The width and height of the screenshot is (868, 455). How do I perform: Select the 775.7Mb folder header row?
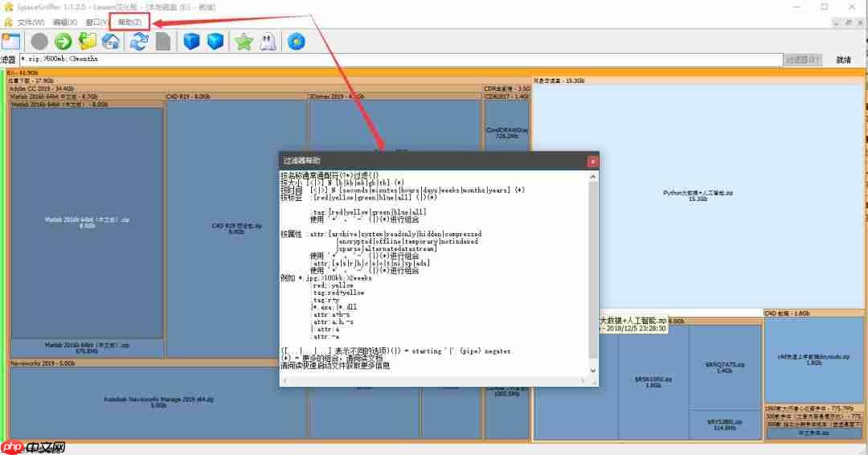(x=813, y=408)
